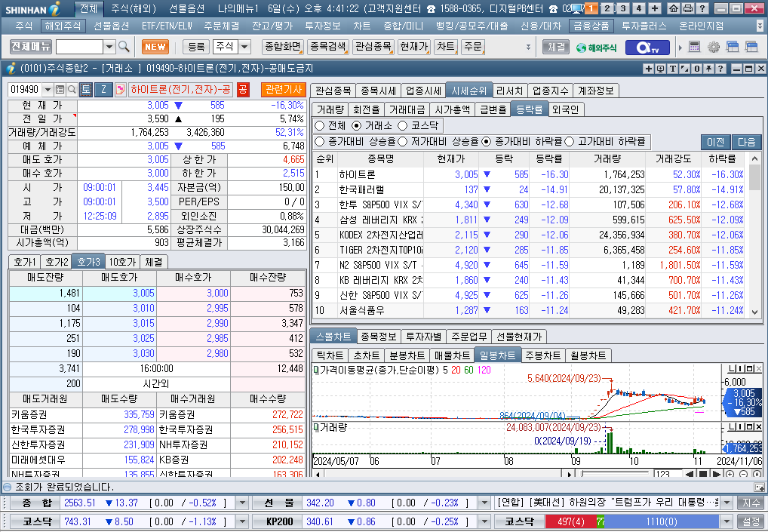Expand the toolbar overflow chevron after 주문

coord(528,47)
